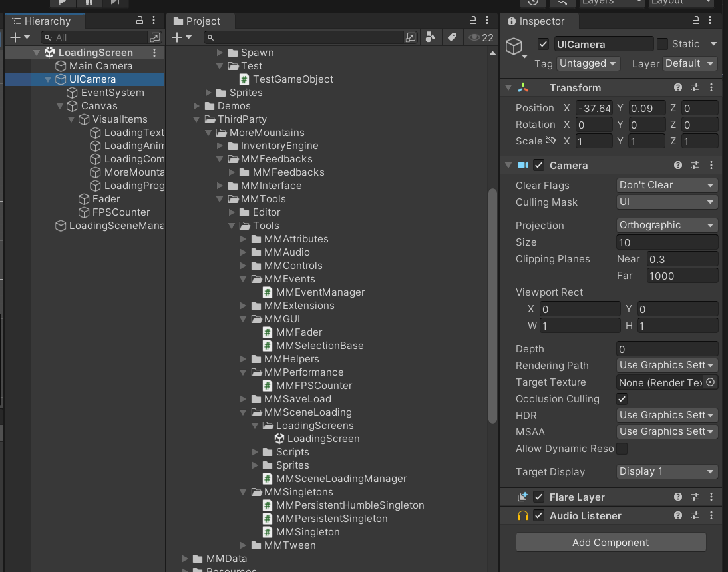Click the Step button in top toolbar
The width and height of the screenshot is (728, 572).
click(114, 2)
